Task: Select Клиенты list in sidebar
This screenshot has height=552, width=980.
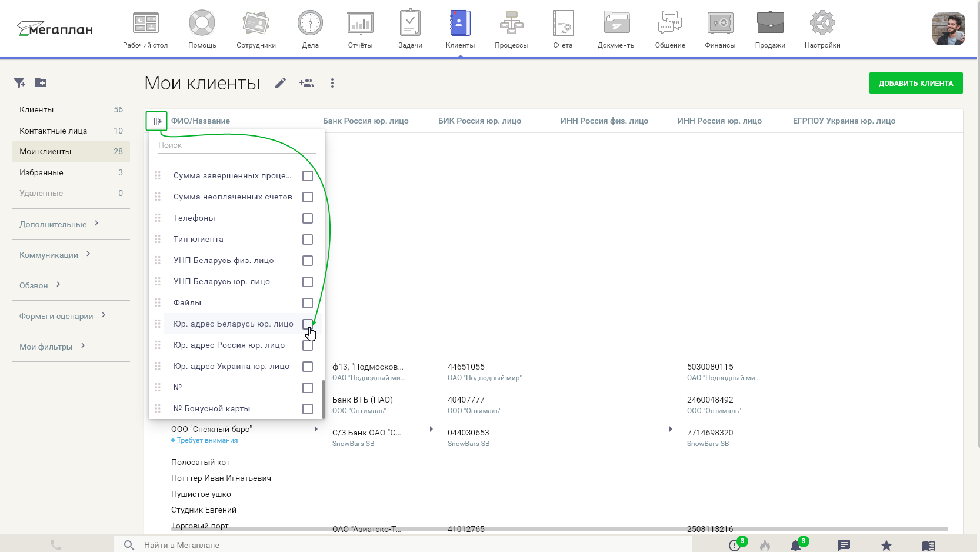Action: coord(71,109)
